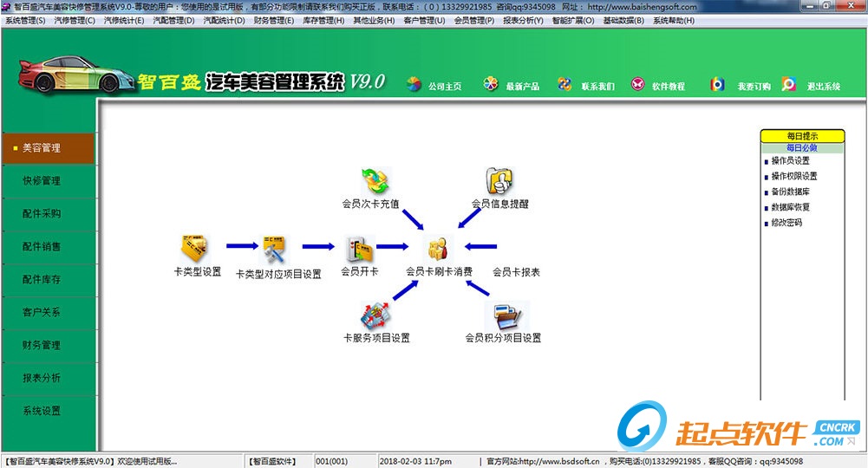
Task: Click the 软件教程 butterfly icon
Action: tap(637, 84)
